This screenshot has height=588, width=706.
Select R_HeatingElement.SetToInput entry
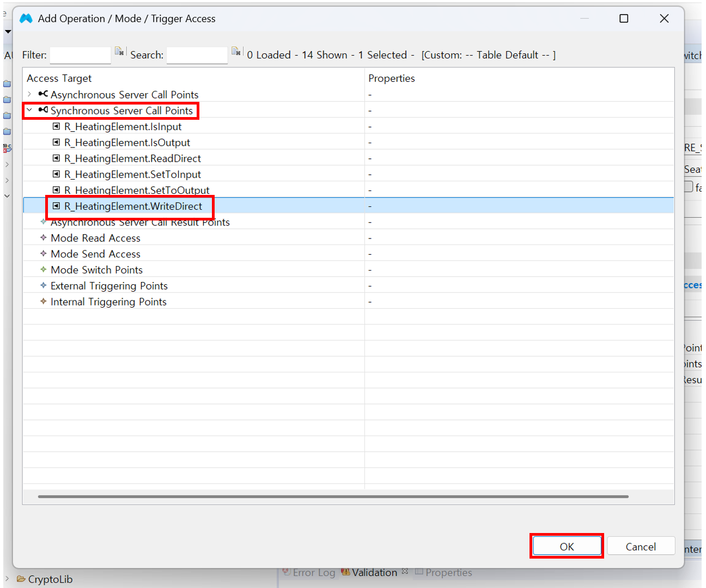pos(132,174)
